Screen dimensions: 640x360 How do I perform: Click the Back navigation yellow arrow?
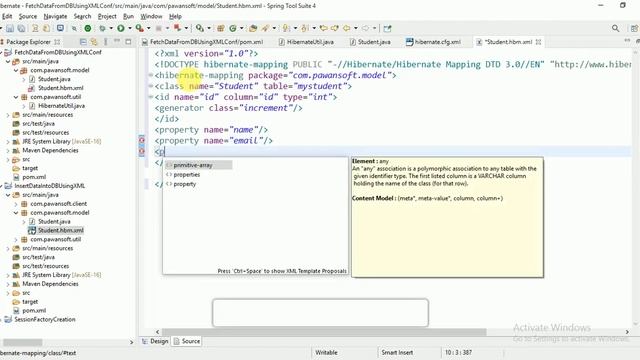click(x=347, y=28)
